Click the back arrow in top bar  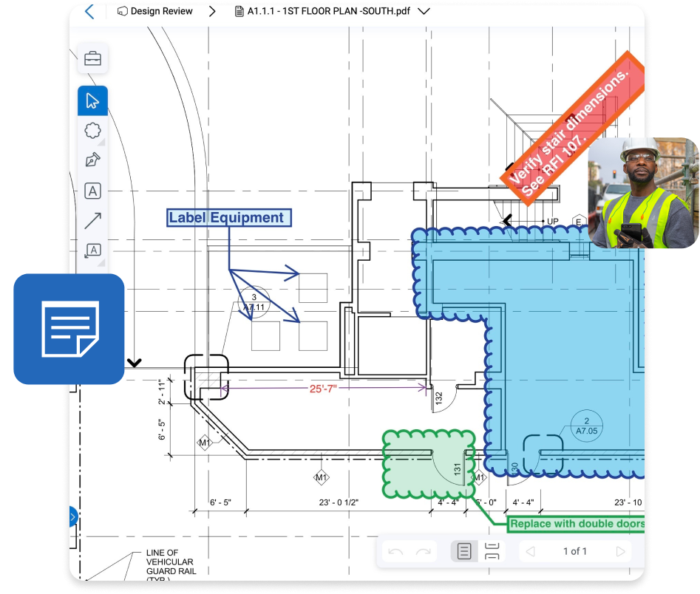point(89,12)
